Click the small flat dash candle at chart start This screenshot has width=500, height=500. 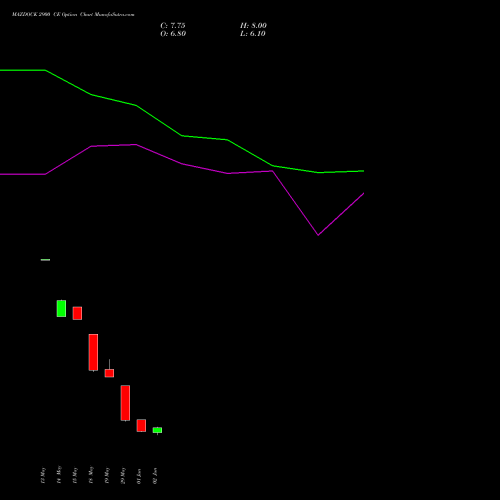pos(45,260)
